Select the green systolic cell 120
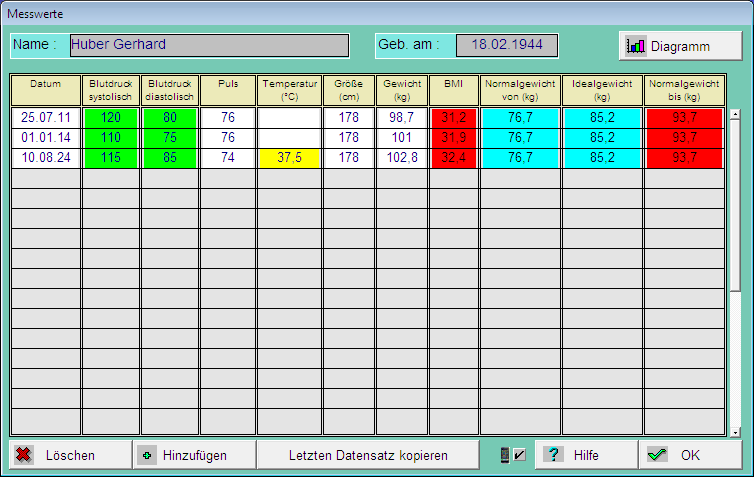The width and height of the screenshot is (754, 477). pos(110,118)
